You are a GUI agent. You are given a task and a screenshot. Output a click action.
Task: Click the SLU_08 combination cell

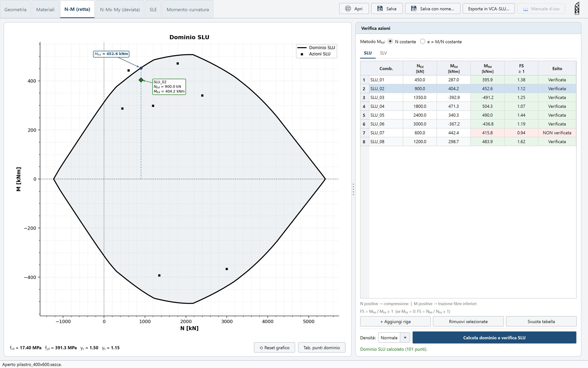pyautogui.click(x=386, y=142)
